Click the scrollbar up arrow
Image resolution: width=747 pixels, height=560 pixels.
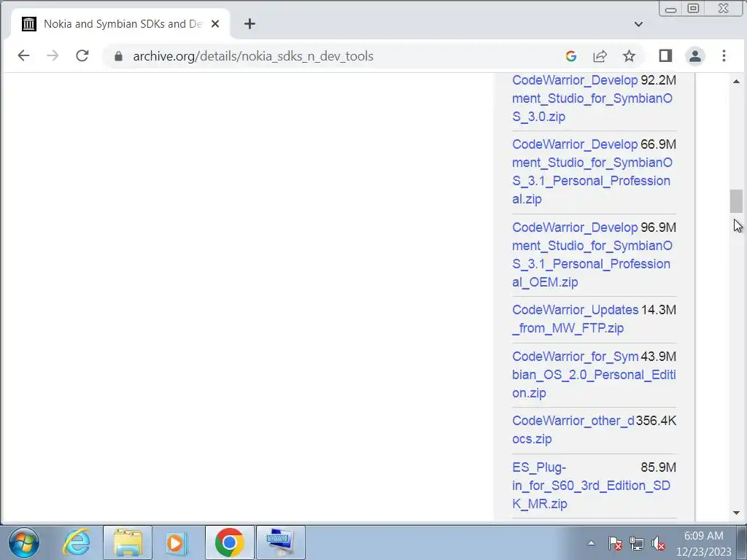coord(736,82)
